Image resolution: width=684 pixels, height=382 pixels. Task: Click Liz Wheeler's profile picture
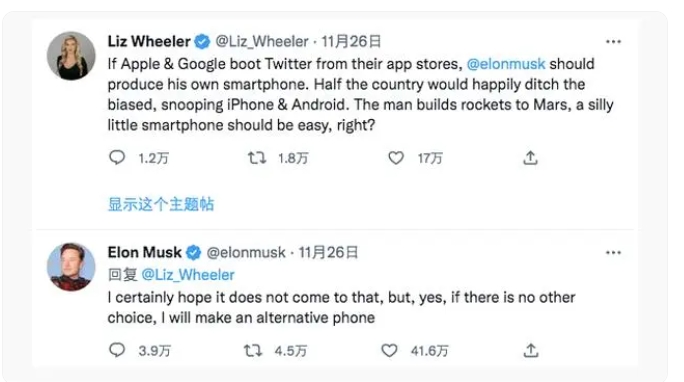[71, 55]
